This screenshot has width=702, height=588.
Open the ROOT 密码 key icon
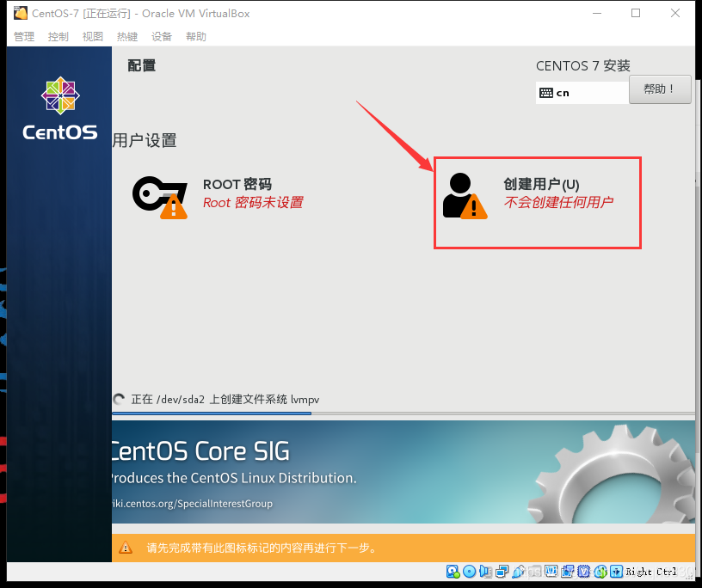point(160,198)
